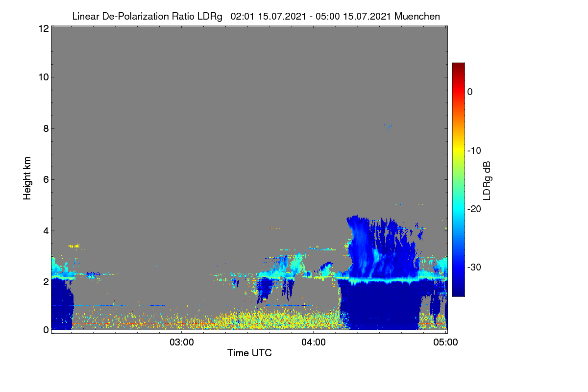Click the plot title text mentioning Muenchen
The height and width of the screenshot is (392, 588).
pos(256,16)
